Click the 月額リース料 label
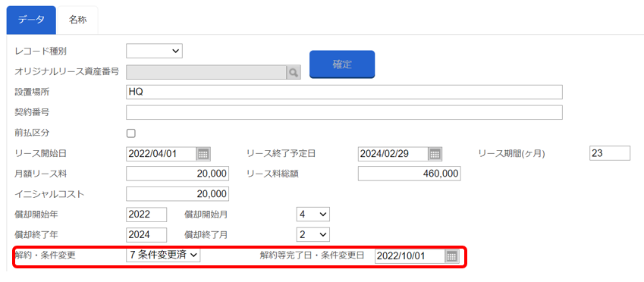 tap(41, 174)
